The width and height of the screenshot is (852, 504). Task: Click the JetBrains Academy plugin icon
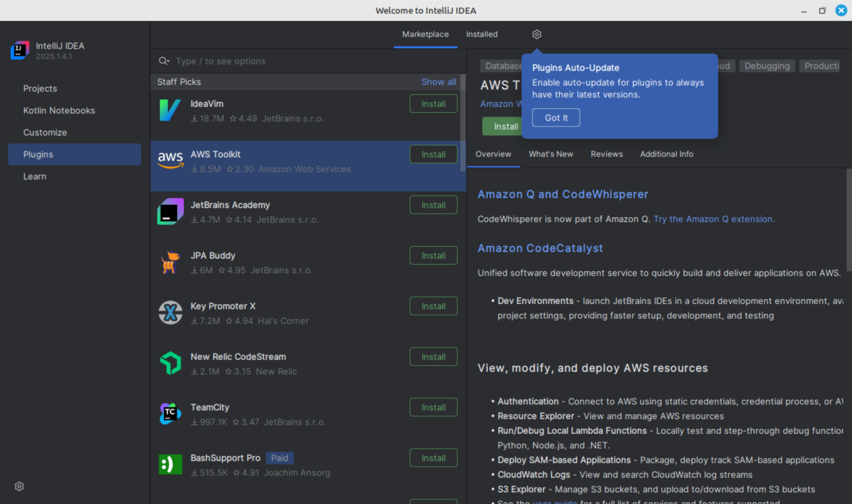[170, 211]
